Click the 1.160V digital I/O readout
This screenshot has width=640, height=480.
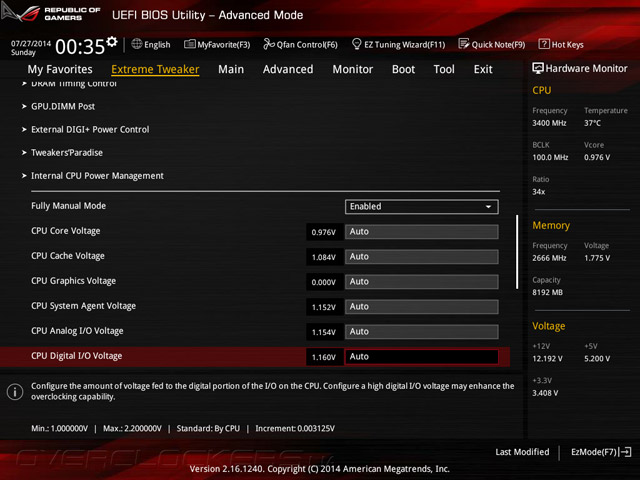(324, 357)
